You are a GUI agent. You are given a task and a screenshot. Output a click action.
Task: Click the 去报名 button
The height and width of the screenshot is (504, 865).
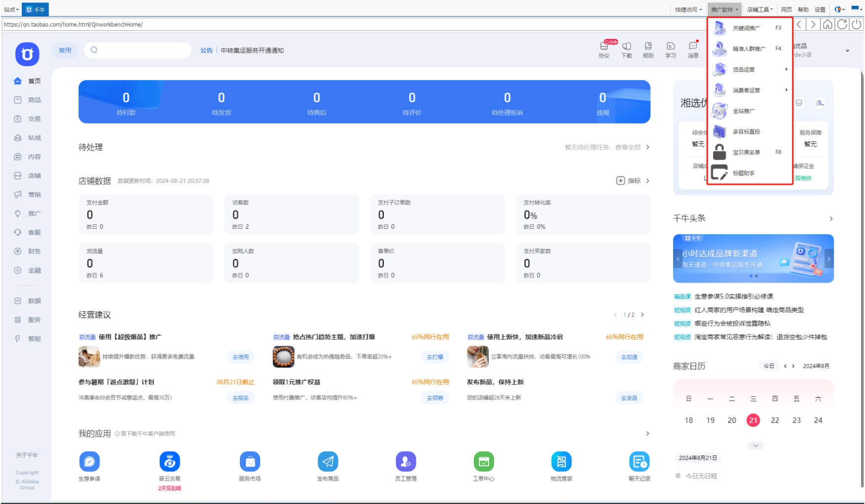241,398
